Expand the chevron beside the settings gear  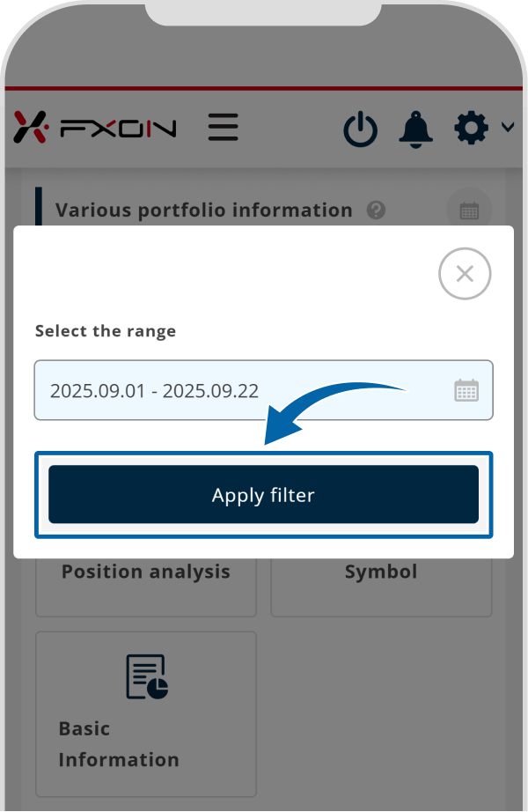[508, 128]
